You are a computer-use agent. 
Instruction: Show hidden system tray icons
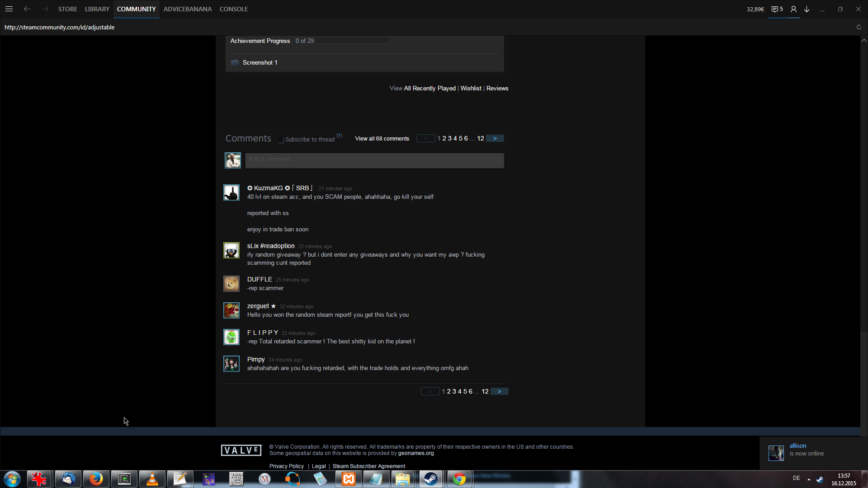click(x=809, y=479)
